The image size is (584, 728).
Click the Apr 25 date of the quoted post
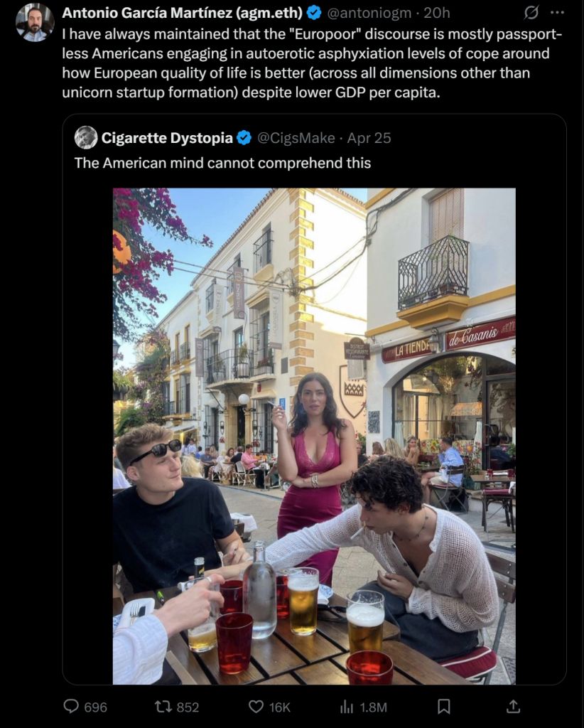click(x=369, y=138)
